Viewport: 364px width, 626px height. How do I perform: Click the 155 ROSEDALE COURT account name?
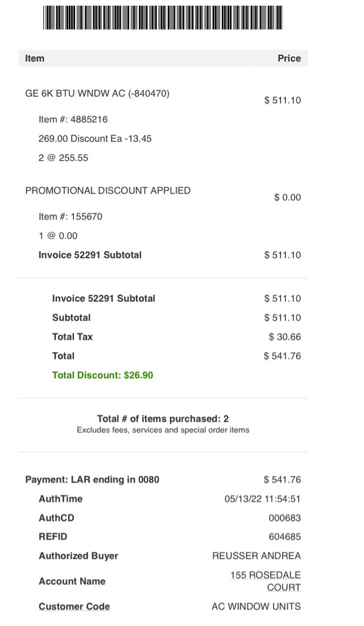click(266, 581)
